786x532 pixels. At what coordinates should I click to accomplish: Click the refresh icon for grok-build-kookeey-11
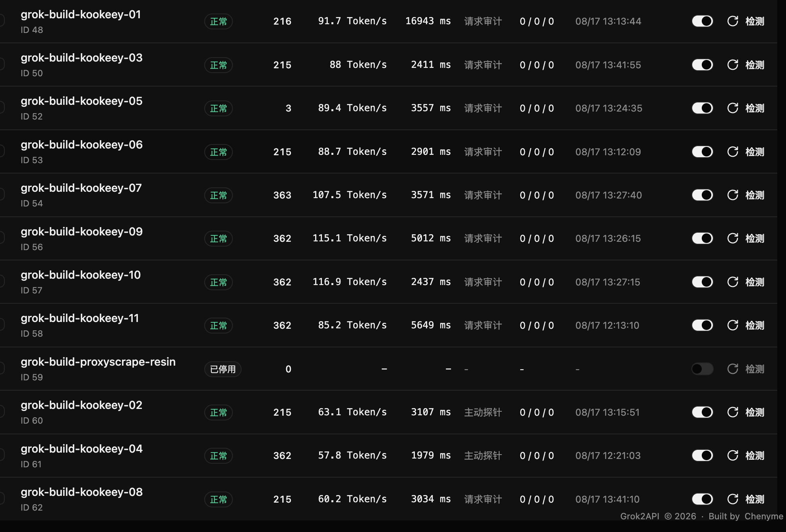[x=732, y=325]
